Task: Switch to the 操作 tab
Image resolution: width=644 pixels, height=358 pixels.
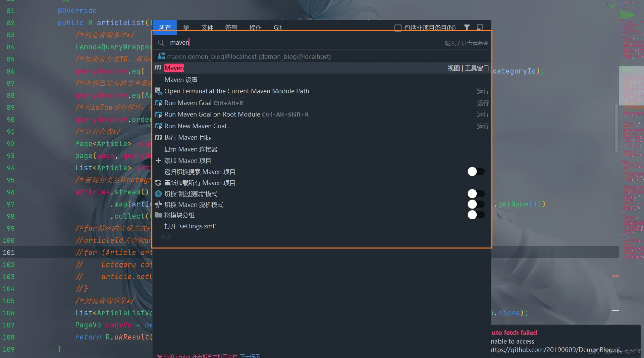Action: [x=255, y=27]
